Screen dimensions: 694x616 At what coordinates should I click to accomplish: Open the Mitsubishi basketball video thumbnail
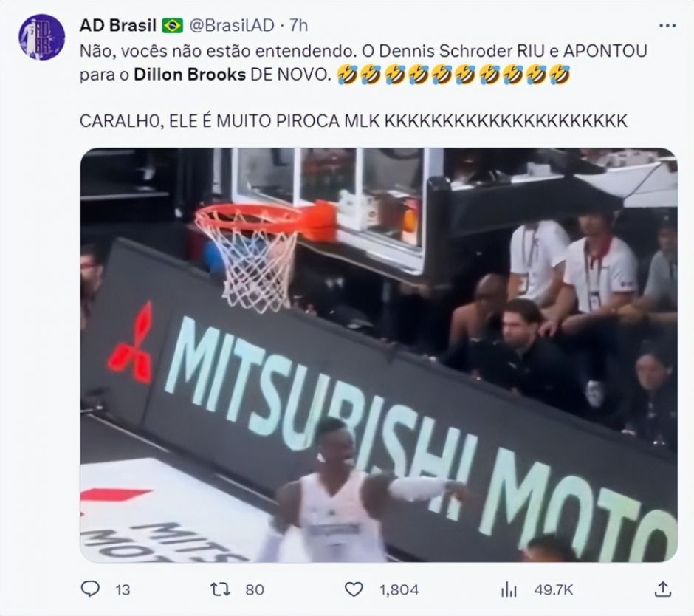(379, 355)
